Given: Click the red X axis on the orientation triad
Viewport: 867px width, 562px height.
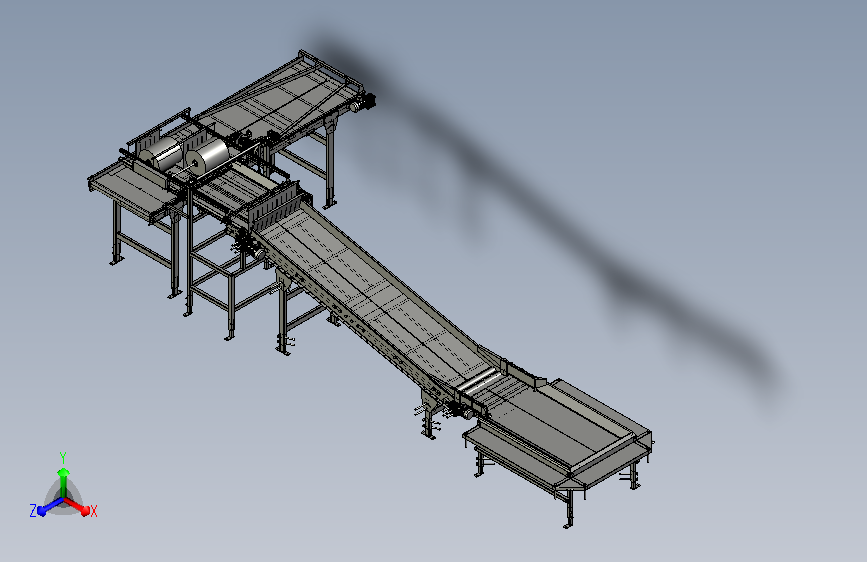Looking at the screenshot, I should click(x=77, y=506).
